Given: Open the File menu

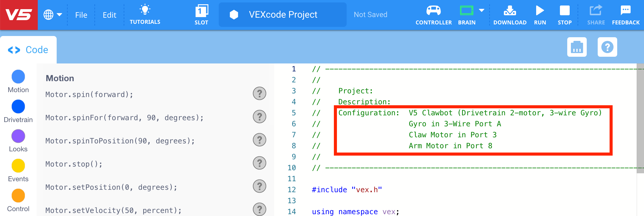Looking at the screenshot, I should (81, 15).
